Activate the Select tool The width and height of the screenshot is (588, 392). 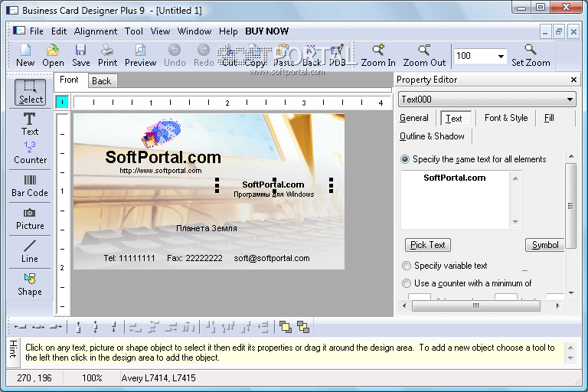point(31,92)
